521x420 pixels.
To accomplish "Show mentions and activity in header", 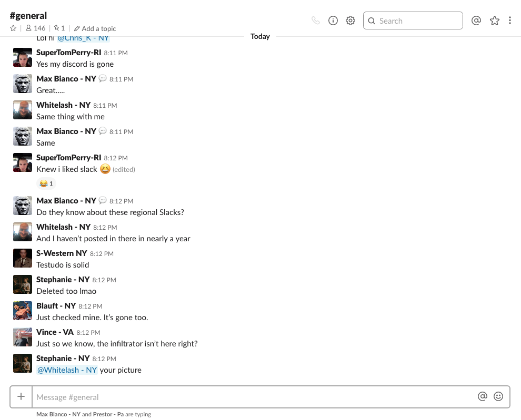I will point(476,21).
